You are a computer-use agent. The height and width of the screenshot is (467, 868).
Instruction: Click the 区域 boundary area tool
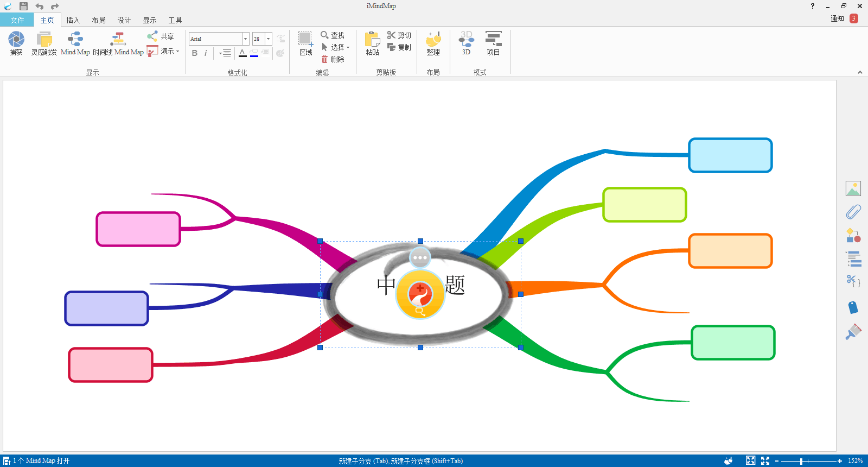pyautogui.click(x=306, y=43)
